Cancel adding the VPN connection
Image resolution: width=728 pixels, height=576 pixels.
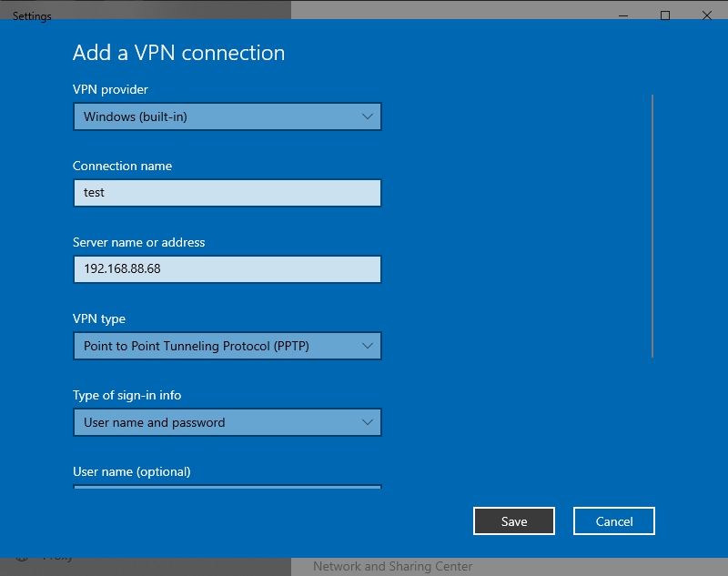[x=613, y=521]
